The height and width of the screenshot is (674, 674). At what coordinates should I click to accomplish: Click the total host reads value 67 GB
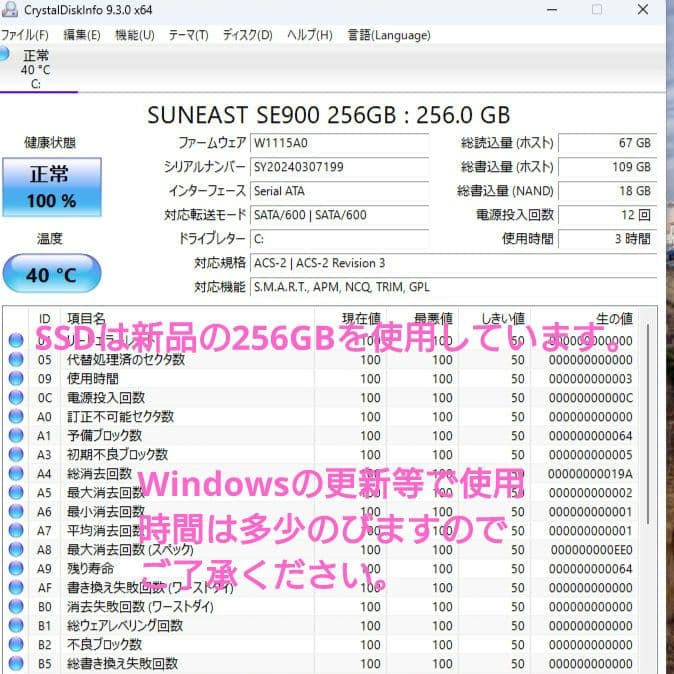click(607, 143)
